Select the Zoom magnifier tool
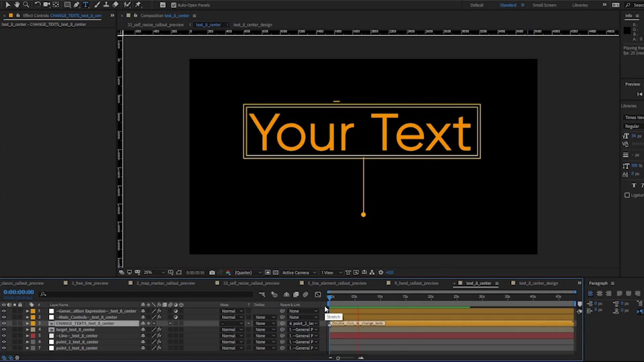This screenshot has width=644, height=362. pos(26,5)
